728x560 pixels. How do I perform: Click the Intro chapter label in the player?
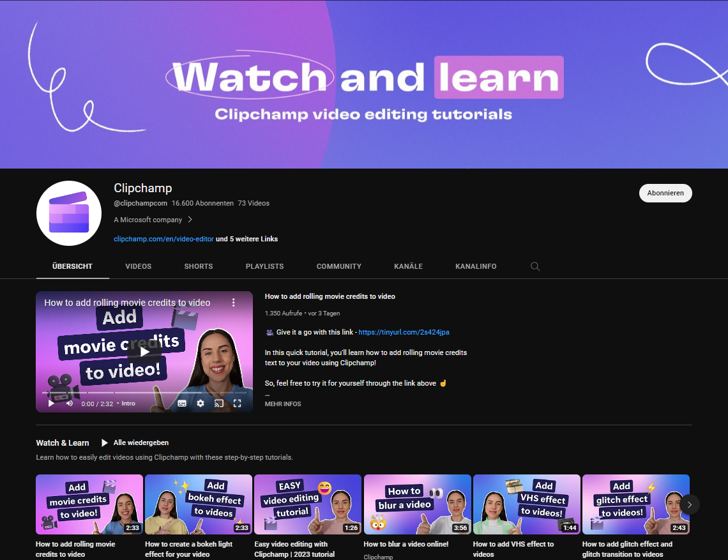click(x=128, y=404)
